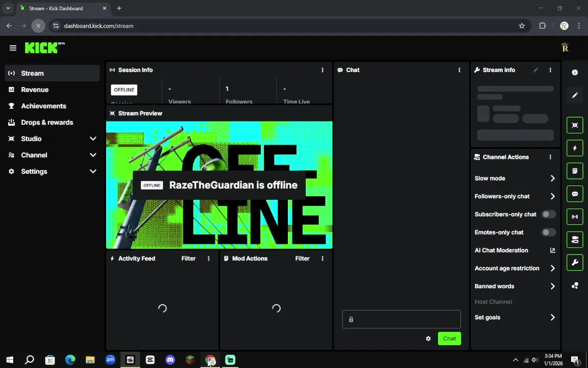Open CapCut from the taskbar
Screen dimensions: 588x368
150,360
